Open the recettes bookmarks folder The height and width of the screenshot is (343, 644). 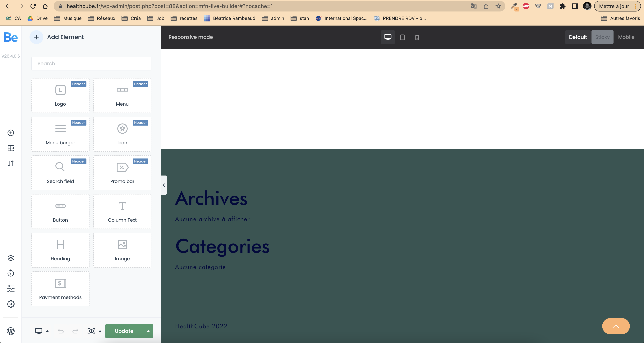184,18
